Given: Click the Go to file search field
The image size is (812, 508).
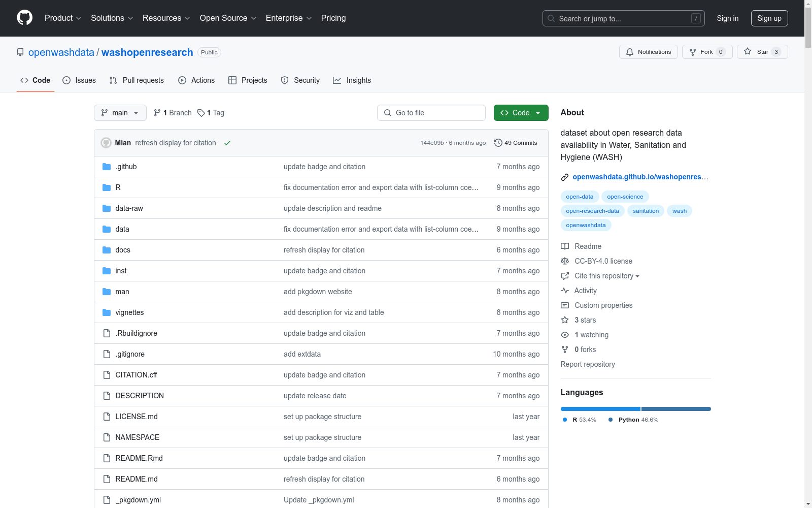Looking at the screenshot, I should click(431, 113).
